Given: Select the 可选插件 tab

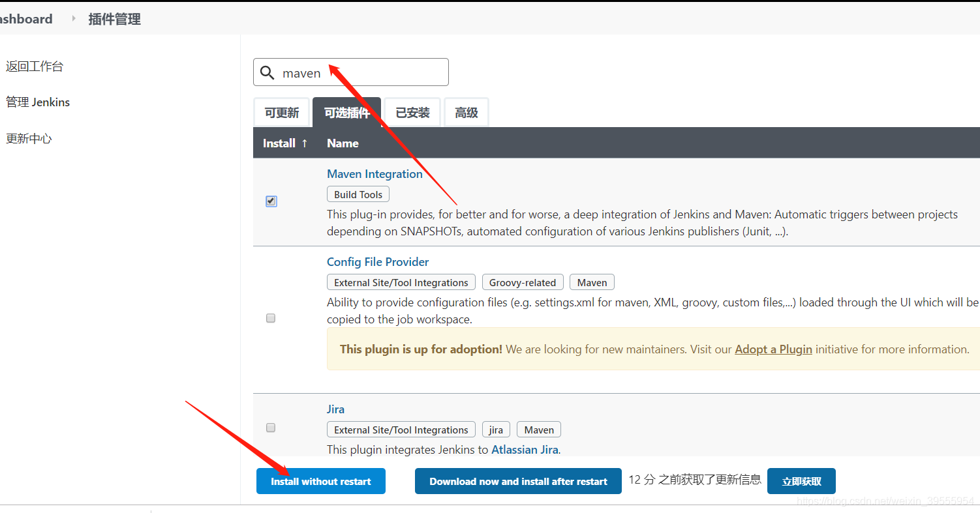Looking at the screenshot, I should pyautogui.click(x=347, y=113).
